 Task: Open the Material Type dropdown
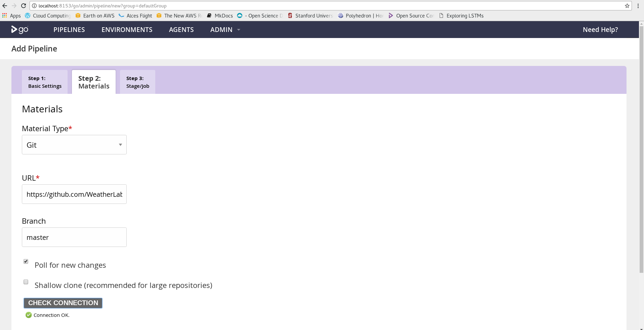pos(74,145)
